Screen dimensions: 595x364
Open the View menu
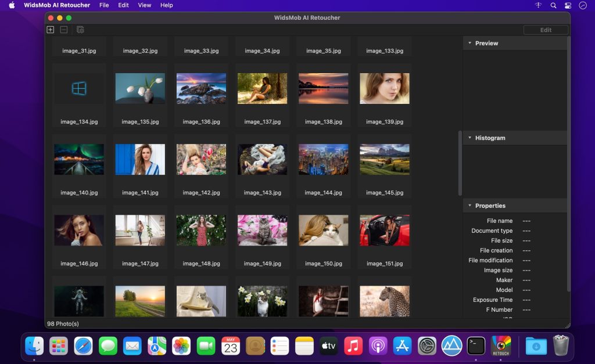point(144,5)
